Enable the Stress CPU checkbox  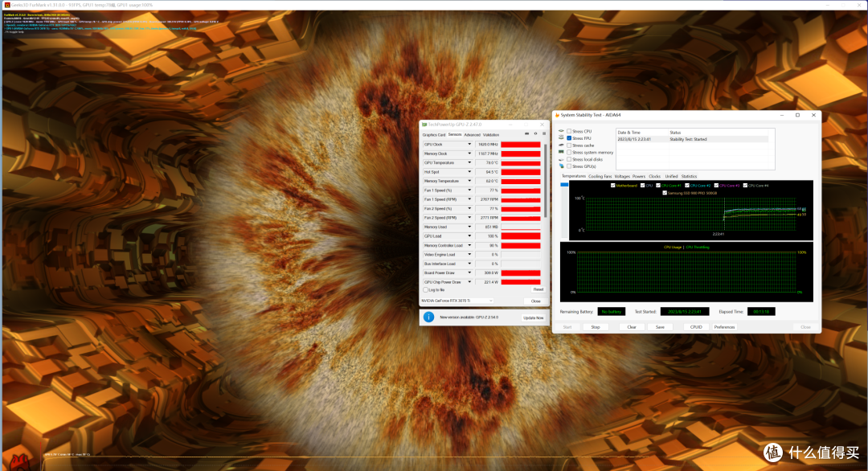569,131
